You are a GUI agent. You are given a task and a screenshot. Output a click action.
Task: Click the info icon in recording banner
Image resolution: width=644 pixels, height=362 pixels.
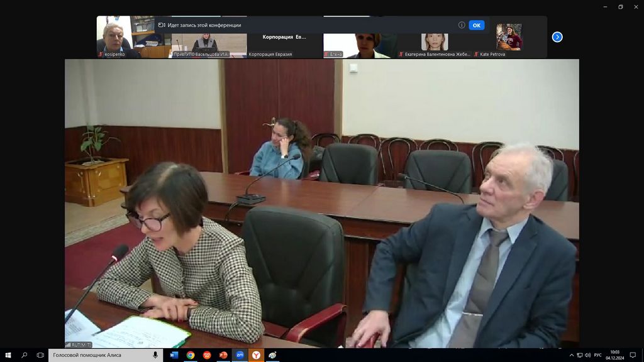tap(462, 25)
